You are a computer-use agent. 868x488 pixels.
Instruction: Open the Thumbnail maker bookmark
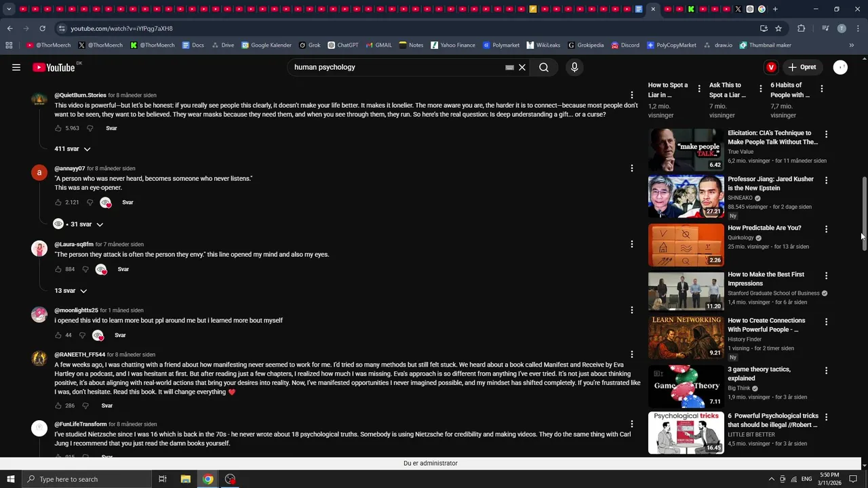point(766,45)
